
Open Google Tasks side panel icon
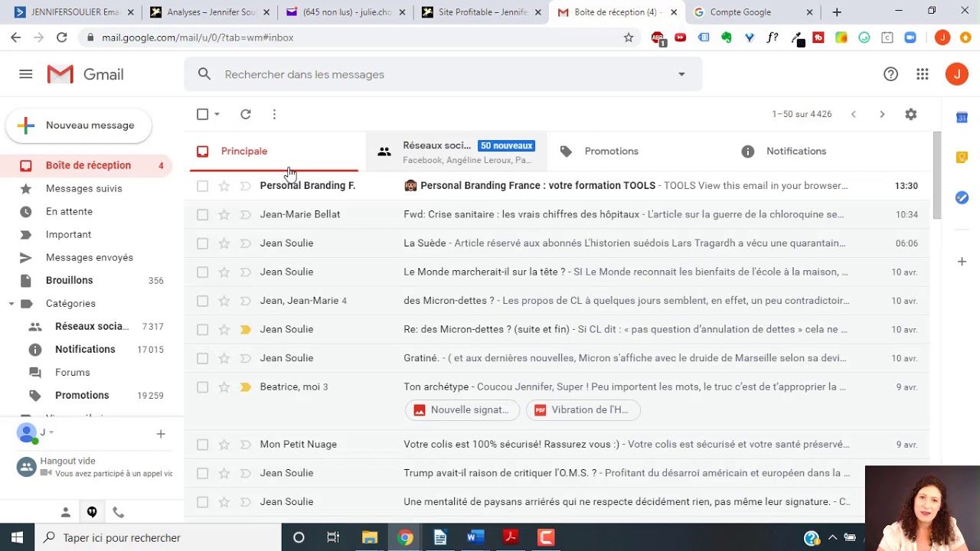(962, 197)
